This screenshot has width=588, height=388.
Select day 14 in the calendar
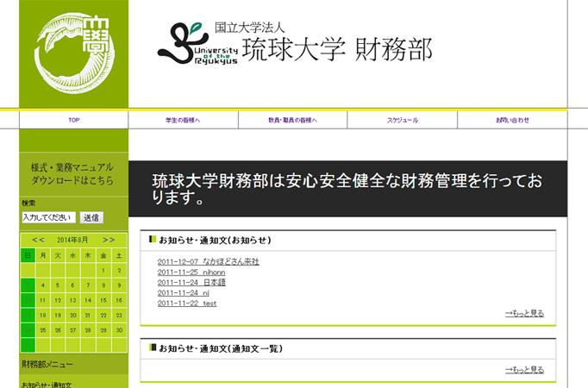click(x=88, y=300)
